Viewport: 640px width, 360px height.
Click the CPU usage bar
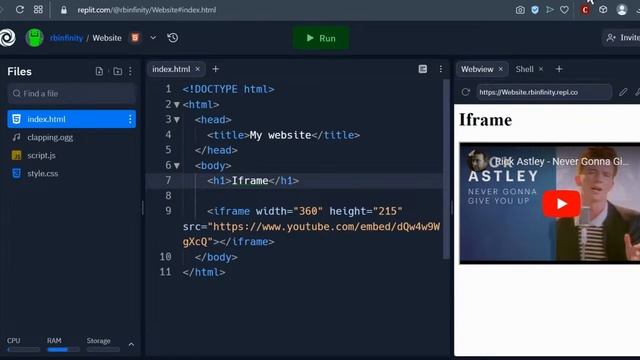[x=23, y=349]
